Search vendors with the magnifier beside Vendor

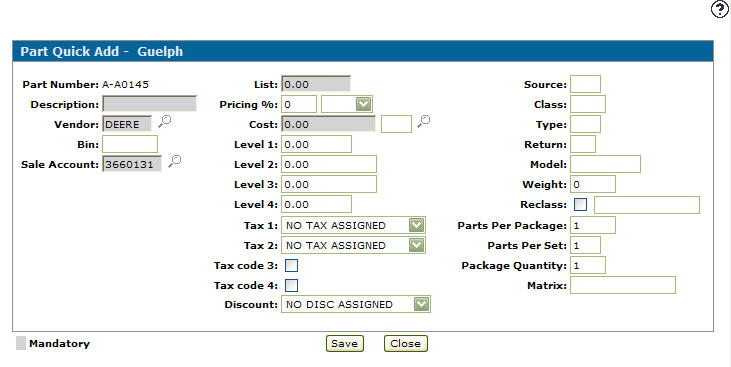click(164, 121)
